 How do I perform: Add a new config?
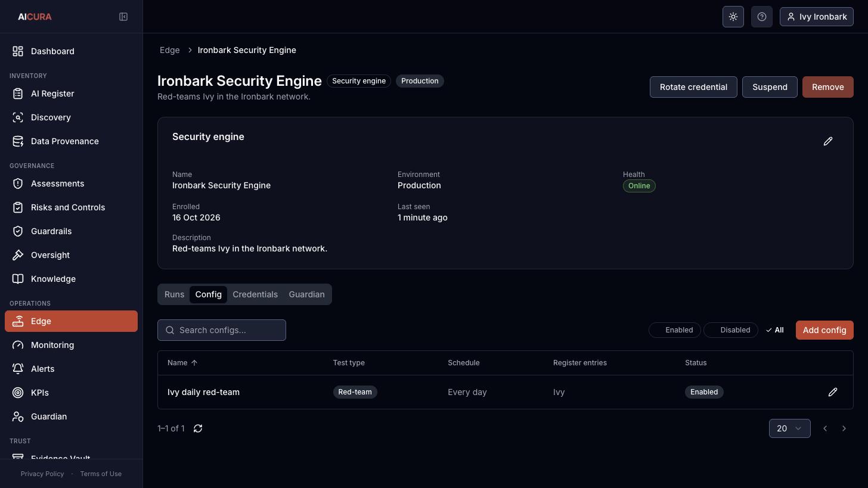click(824, 330)
